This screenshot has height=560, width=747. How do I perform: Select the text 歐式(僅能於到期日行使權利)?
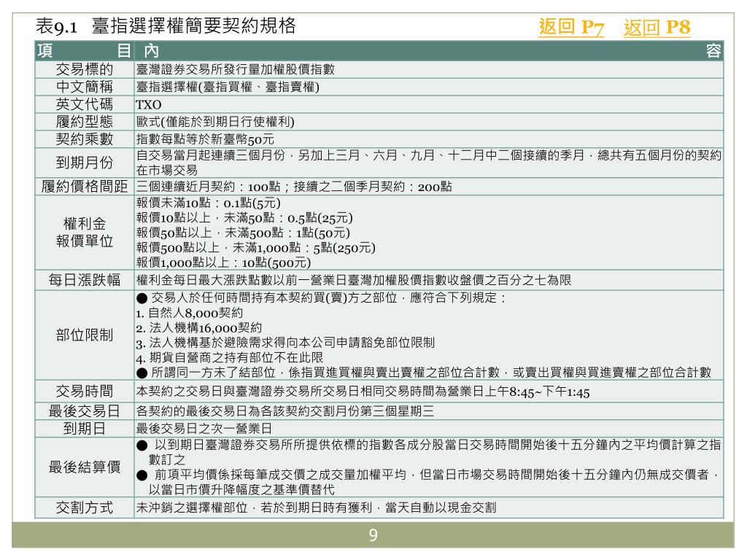[215, 122]
